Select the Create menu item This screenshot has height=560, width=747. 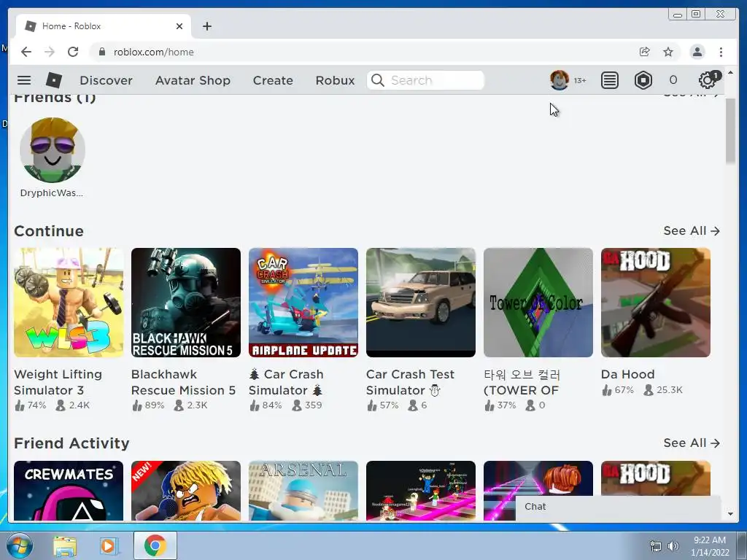273,80
